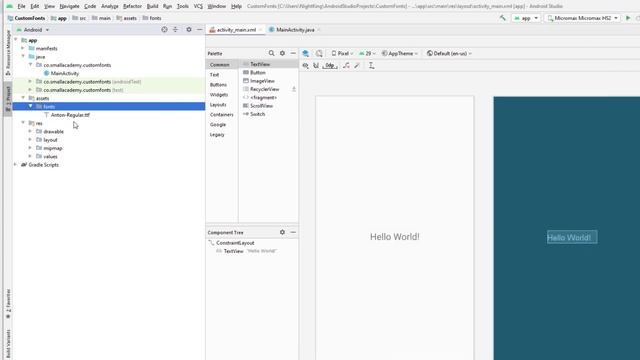Viewport: 640px width, 360px height.
Task: Click scroll-from-source target icon in Project panel
Action: pos(164,29)
